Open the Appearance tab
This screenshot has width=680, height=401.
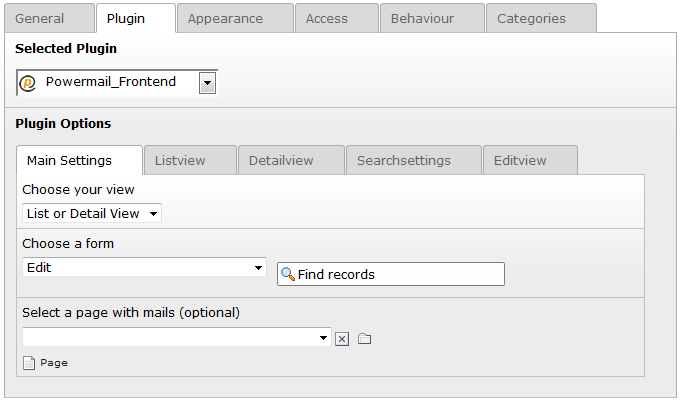225,18
